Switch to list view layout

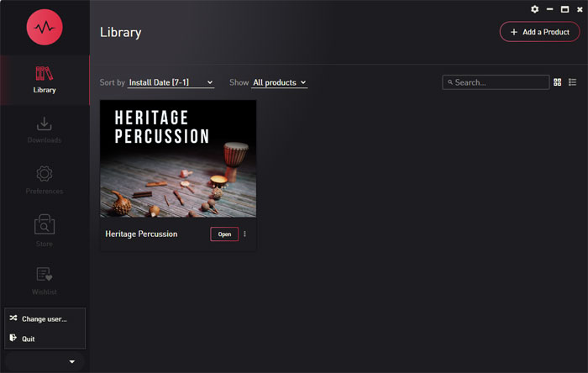point(572,82)
